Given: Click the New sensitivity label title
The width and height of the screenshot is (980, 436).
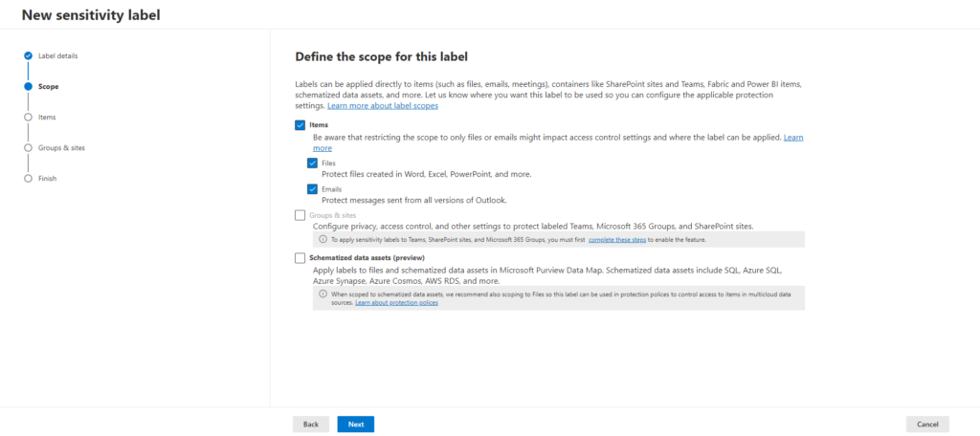Looking at the screenshot, I should (91, 15).
